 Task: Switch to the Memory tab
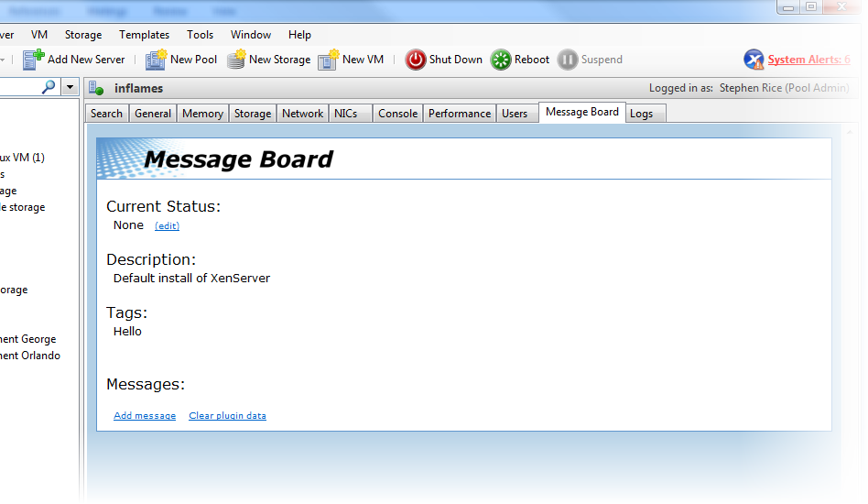202,113
